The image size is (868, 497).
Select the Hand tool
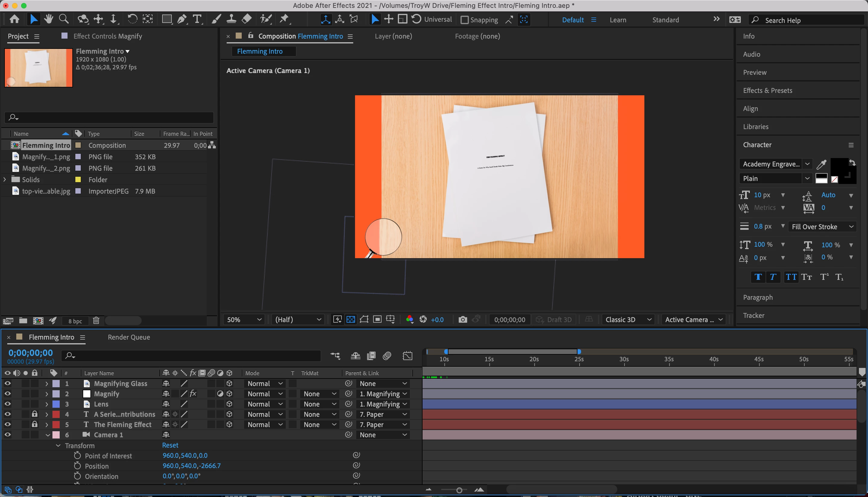(49, 19)
